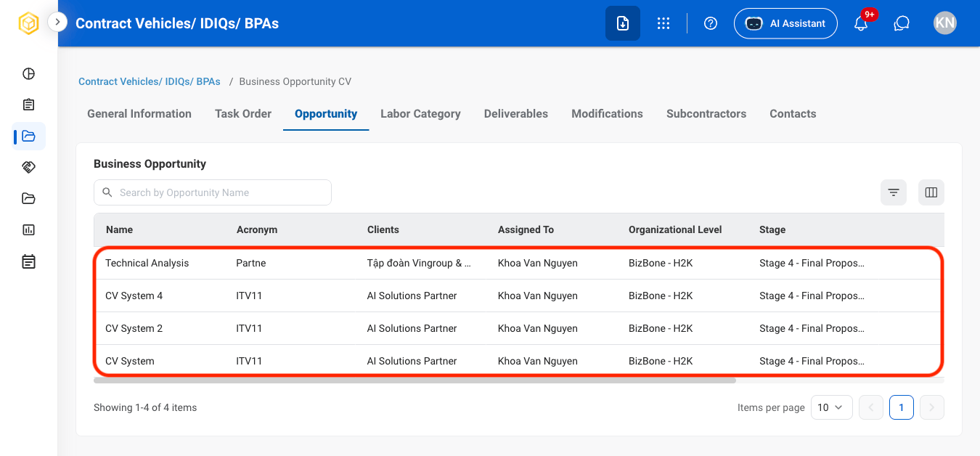
Task: Click the Partne acronym cell
Action: (x=251, y=263)
